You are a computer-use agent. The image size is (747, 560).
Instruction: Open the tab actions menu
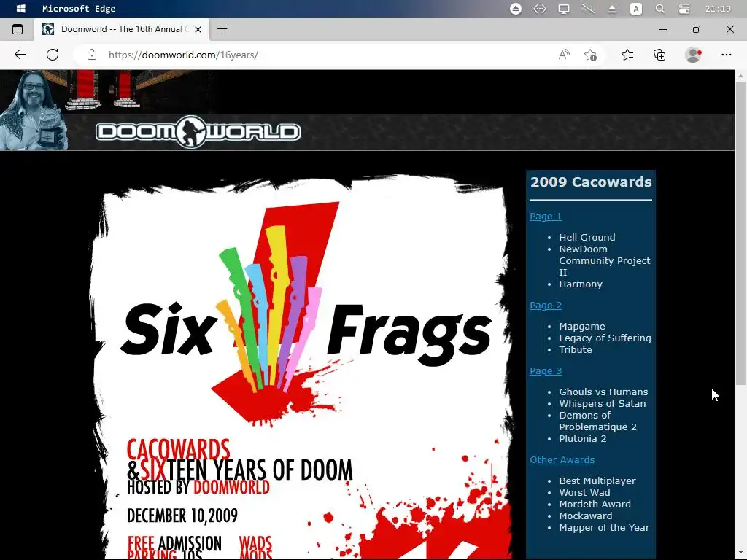tap(18, 29)
